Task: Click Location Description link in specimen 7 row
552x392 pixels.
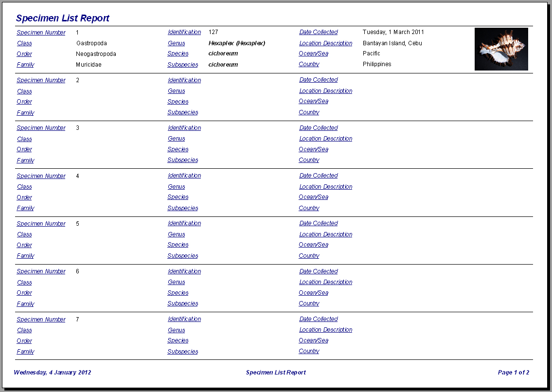Action: (x=326, y=330)
